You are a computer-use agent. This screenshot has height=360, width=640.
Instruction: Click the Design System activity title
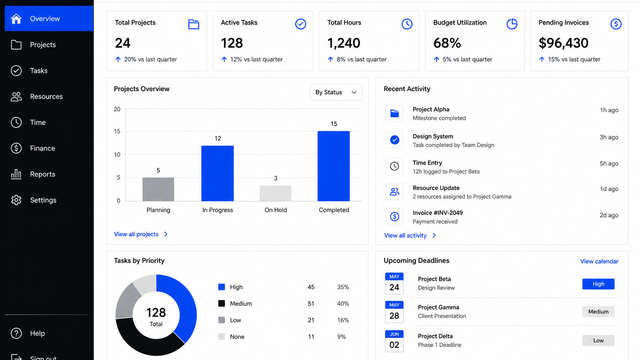(x=433, y=136)
